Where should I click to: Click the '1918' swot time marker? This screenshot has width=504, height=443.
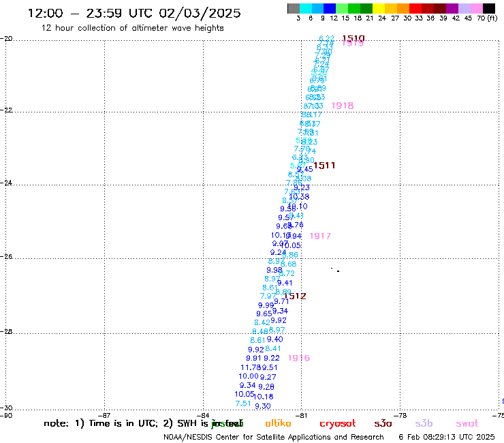tap(343, 106)
